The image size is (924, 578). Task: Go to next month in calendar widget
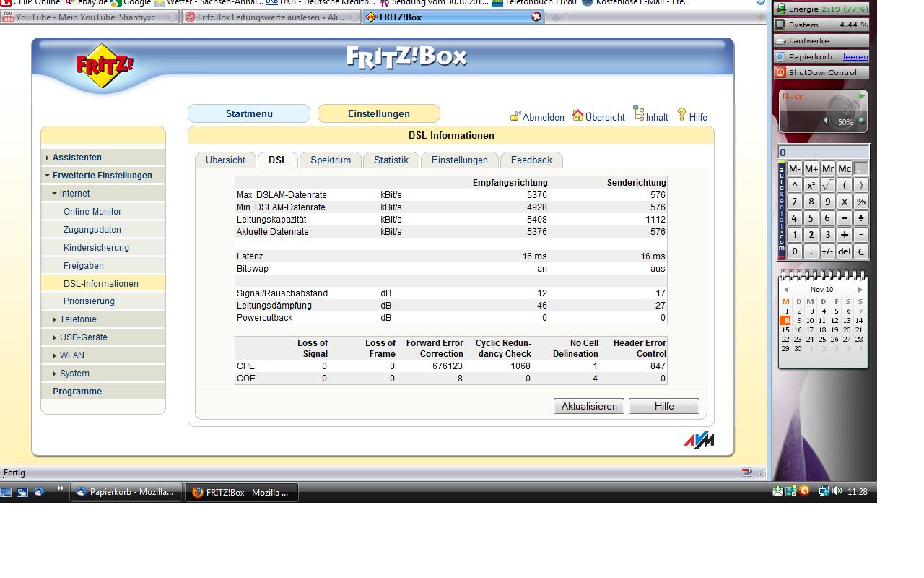point(860,290)
